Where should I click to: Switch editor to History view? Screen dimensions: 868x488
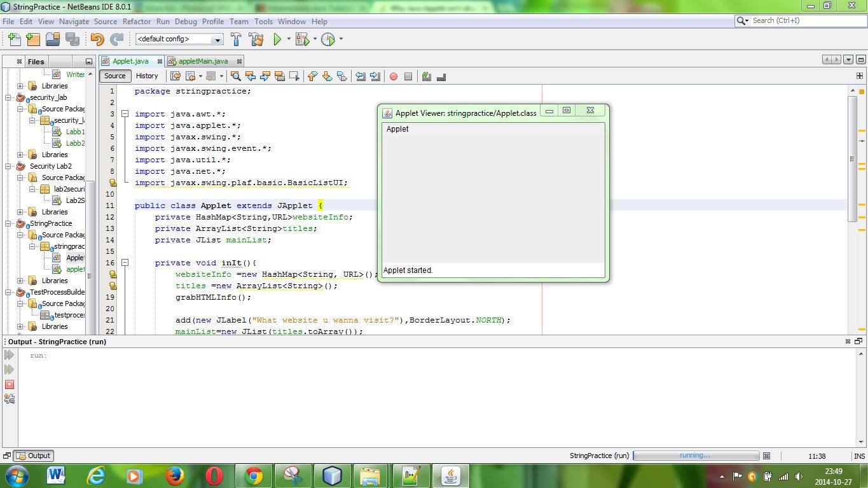tap(147, 76)
